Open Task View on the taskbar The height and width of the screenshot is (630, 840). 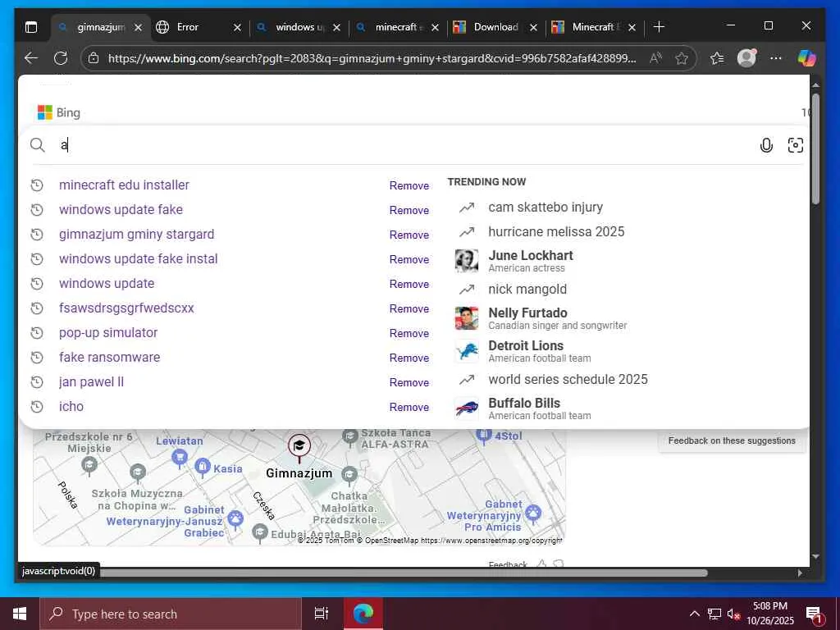point(321,614)
